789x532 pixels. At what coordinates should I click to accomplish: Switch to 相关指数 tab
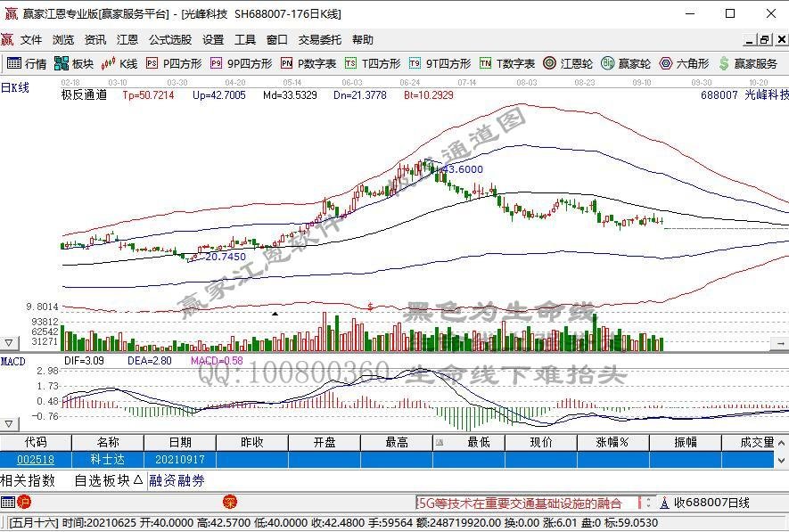pyautogui.click(x=28, y=480)
